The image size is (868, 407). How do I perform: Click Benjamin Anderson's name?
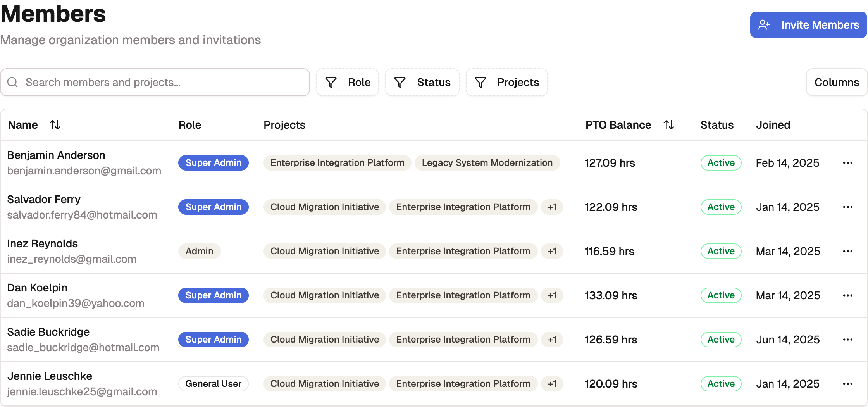point(56,155)
